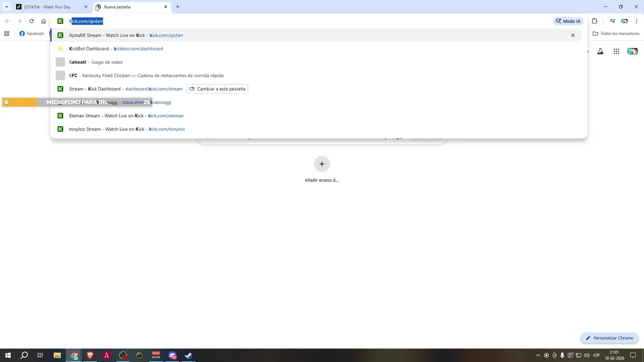Open the apps grid icon in bookmarks bar
Screen dimensions: 644x362
pyautogui.click(x=7, y=34)
